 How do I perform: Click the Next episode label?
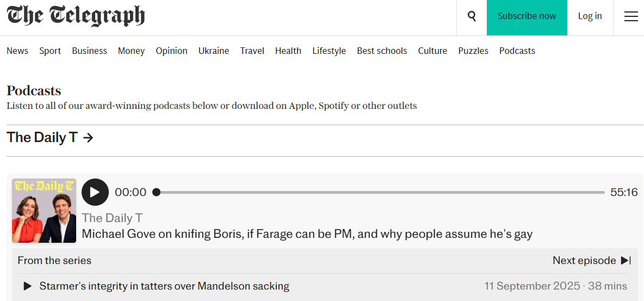[584, 261]
